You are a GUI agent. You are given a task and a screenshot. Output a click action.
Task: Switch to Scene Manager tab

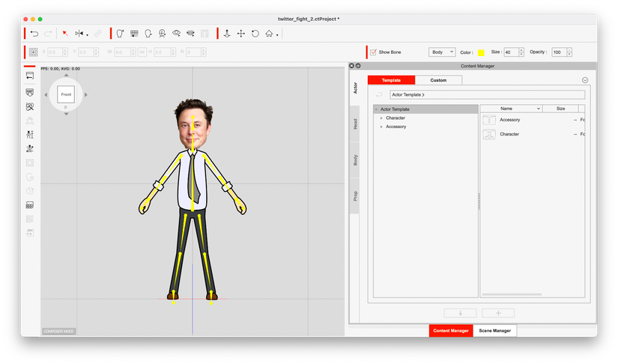tap(494, 330)
